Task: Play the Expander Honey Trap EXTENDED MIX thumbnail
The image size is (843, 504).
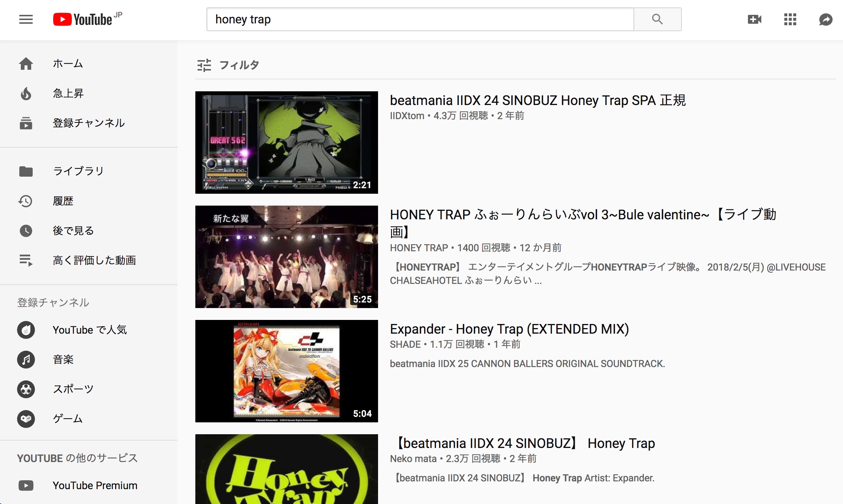Action: [287, 371]
